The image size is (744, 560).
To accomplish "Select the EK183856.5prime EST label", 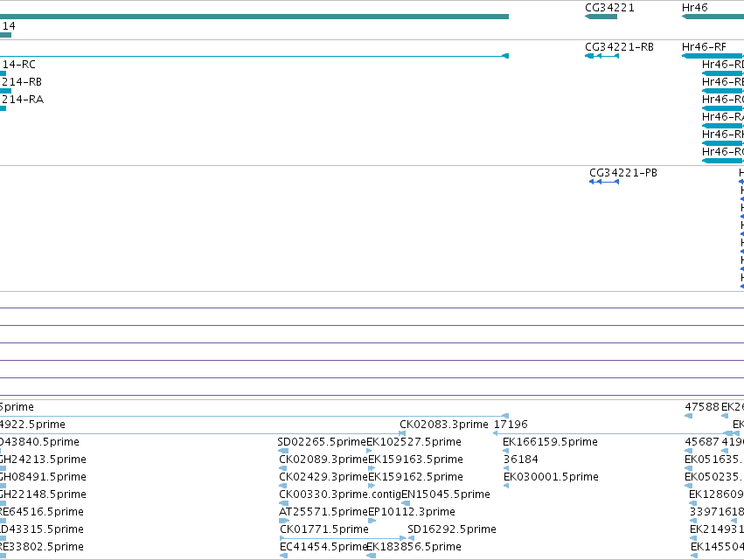I will pyautogui.click(x=414, y=547).
